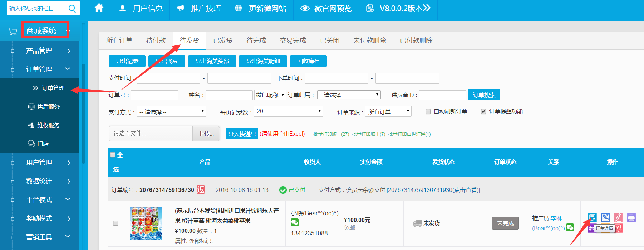Open the 订单来源 dropdown
This screenshot has width=644, height=250.
[388, 111]
